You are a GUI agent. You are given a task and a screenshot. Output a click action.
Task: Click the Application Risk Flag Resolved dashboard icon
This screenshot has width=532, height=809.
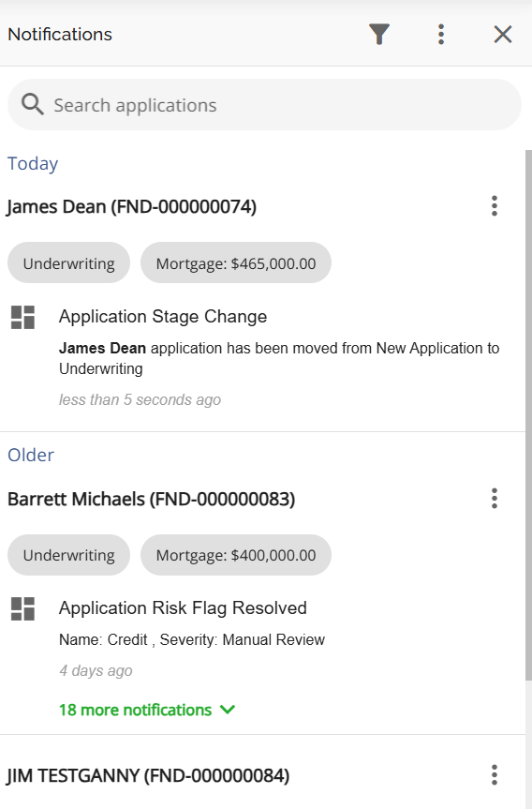(22, 608)
